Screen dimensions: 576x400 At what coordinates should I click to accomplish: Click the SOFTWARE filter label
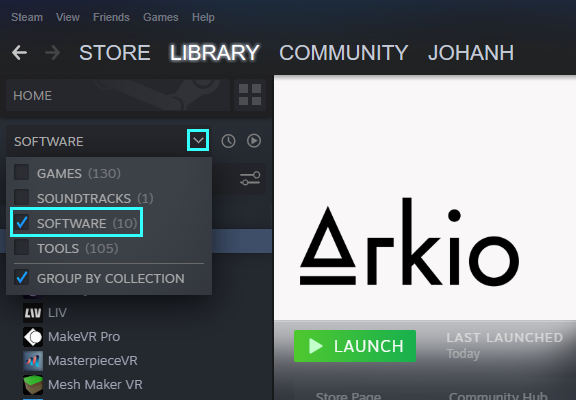[x=48, y=141]
